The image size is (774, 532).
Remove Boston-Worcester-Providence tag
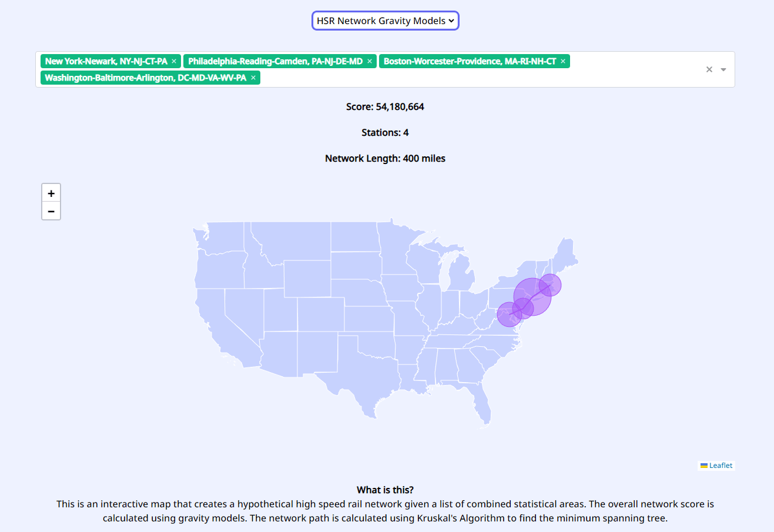pyautogui.click(x=563, y=61)
